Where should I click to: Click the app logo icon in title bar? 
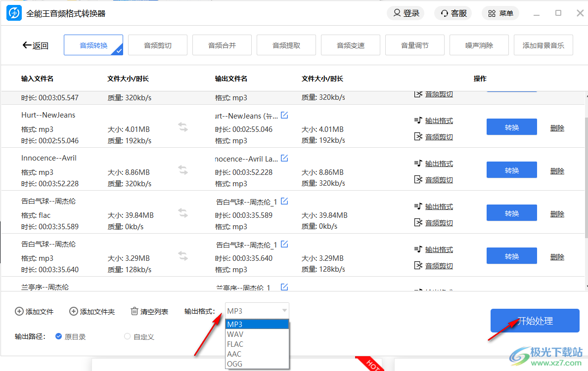pyautogui.click(x=13, y=13)
